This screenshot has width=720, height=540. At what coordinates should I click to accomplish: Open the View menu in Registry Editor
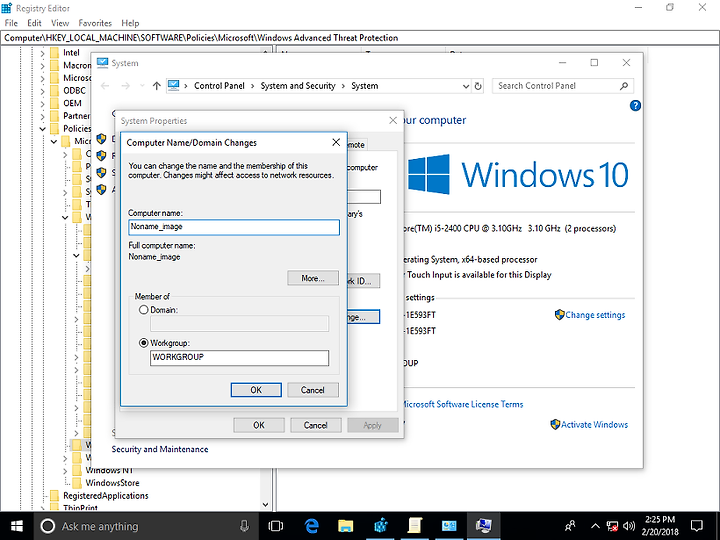tap(60, 23)
